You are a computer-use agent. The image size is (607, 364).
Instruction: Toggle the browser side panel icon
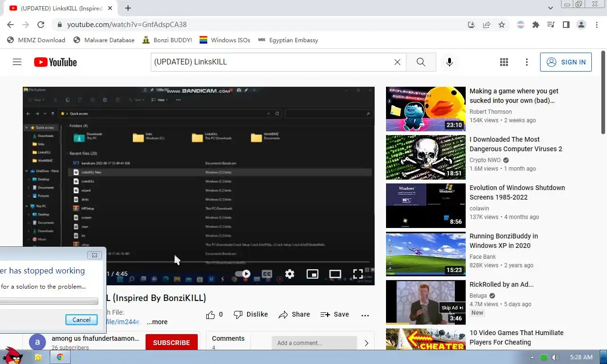566,25
